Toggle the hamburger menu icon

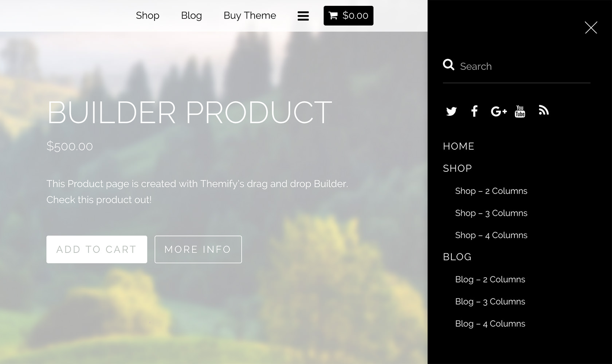click(x=303, y=16)
